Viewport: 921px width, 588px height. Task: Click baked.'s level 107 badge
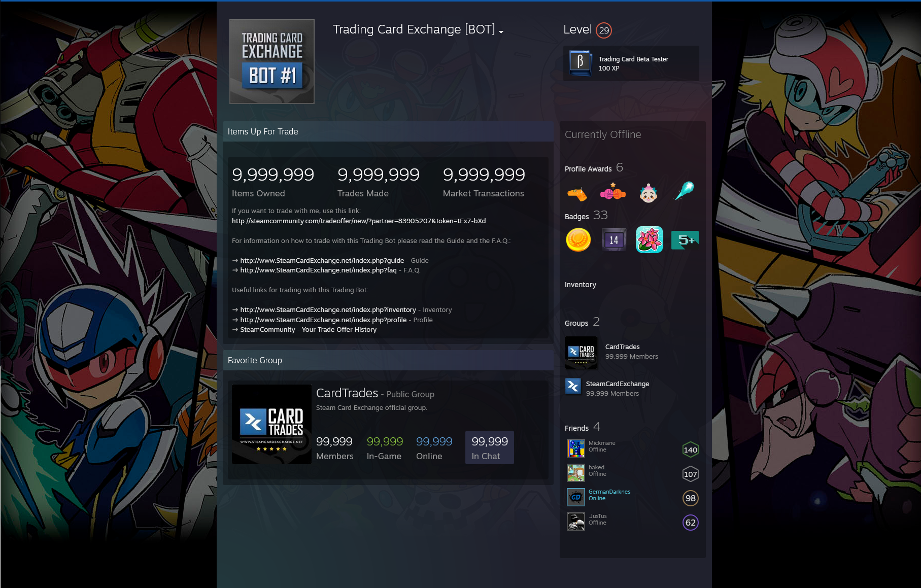pos(691,474)
